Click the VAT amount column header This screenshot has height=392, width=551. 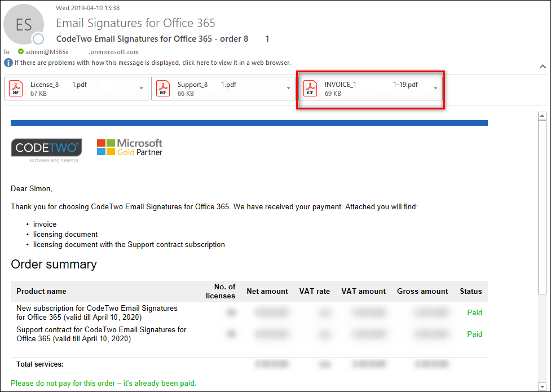coord(364,291)
